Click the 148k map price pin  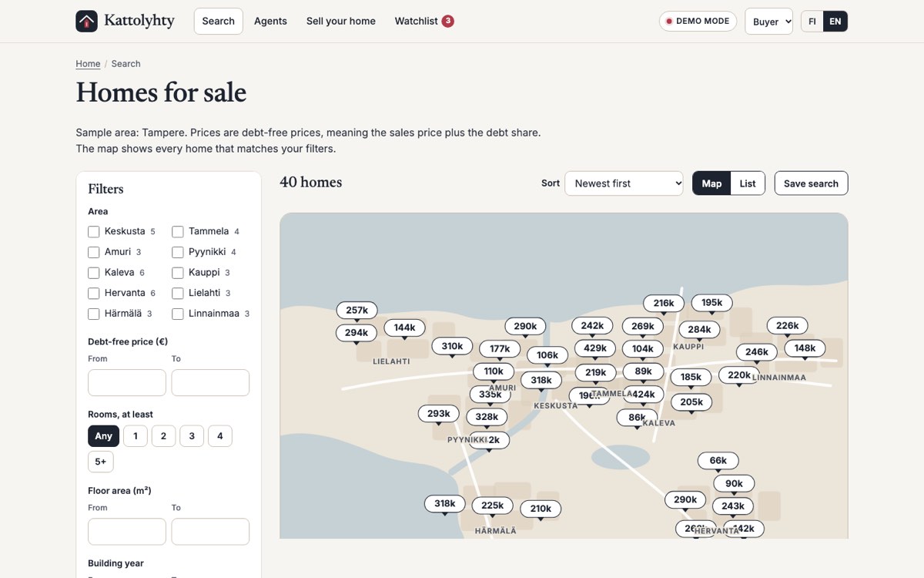[x=805, y=348]
